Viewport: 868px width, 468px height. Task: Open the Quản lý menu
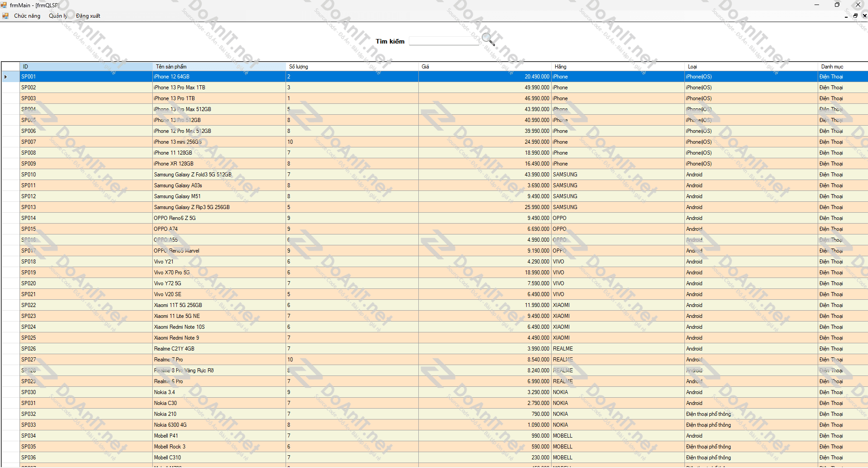point(58,16)
